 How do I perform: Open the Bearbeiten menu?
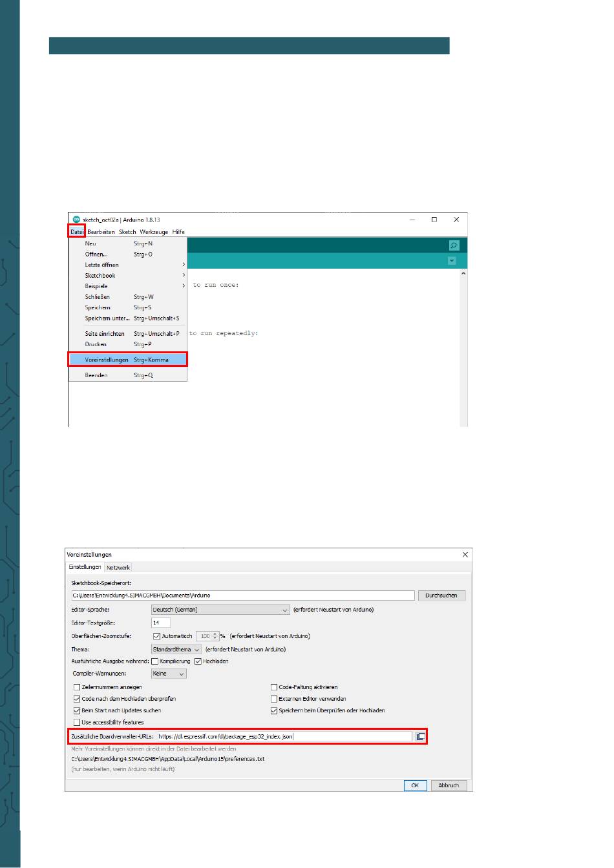(x=101, y=232)
